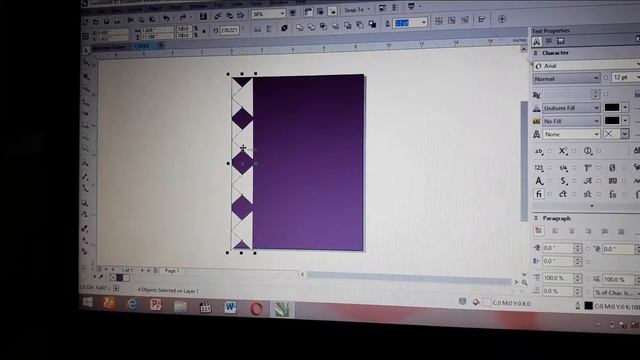The image size is (640, 360).
Task: Open the outline width dropdown
Action: (424, 22)
